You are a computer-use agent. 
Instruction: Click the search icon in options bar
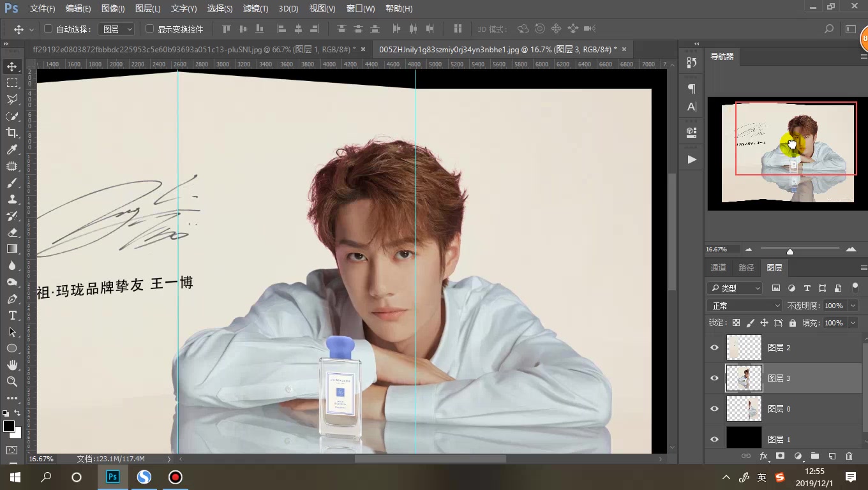[829, 29]
